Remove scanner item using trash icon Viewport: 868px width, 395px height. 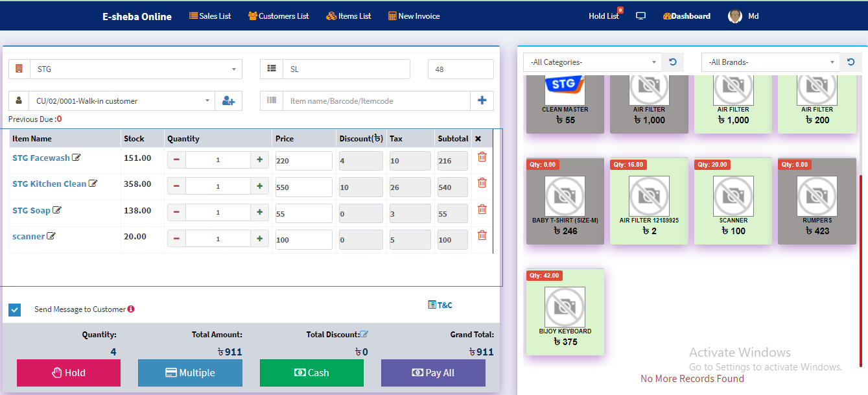click(482, 235)
